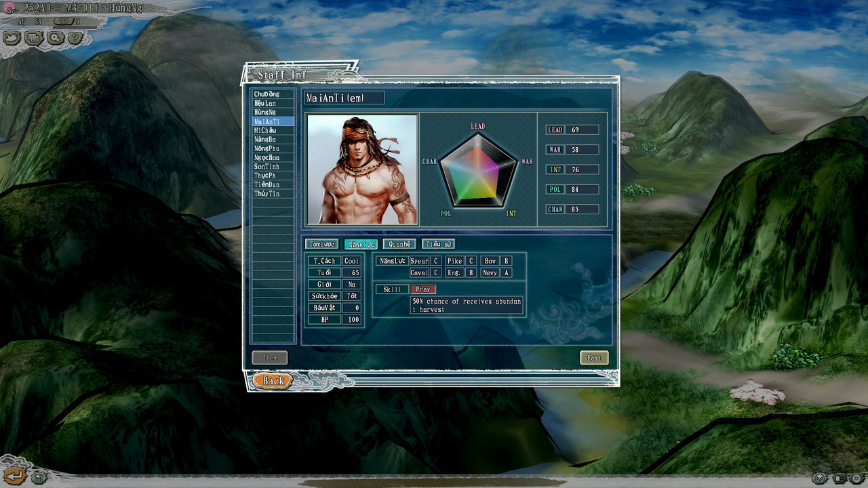Select TiênDun in the staff list

click(x=273, y=184)
